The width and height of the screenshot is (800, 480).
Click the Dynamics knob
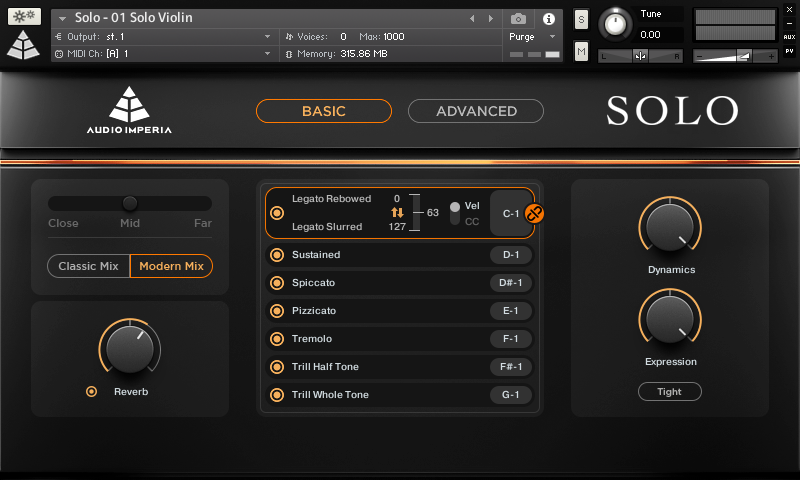670,227
